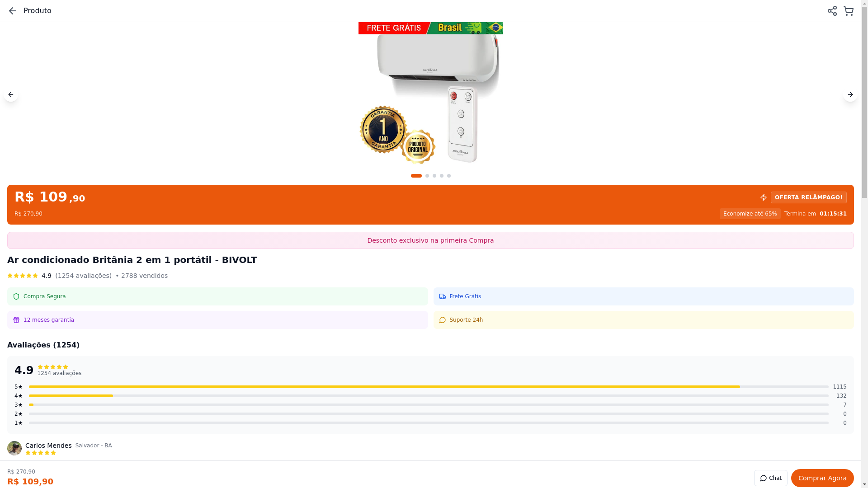This screenshot has width=868, height=488.
Task: Click reviewer name Carlos Mendes
Action: pyautogui.click(x=48, y=446)
